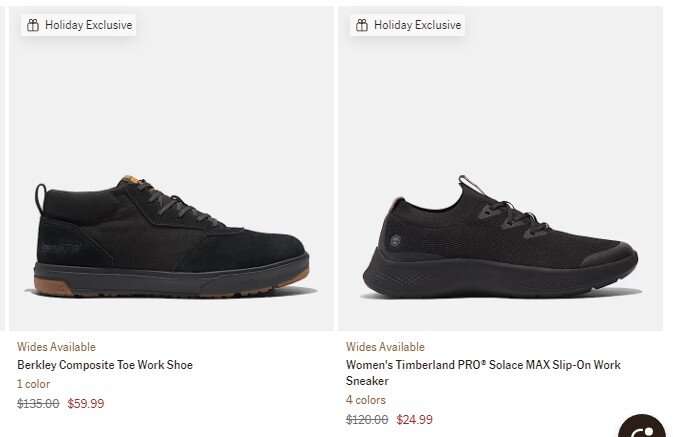673x437 pixels.
Task: Show the "4 colors" options for Solace sneaker
Action: click(x=366, y=400)
